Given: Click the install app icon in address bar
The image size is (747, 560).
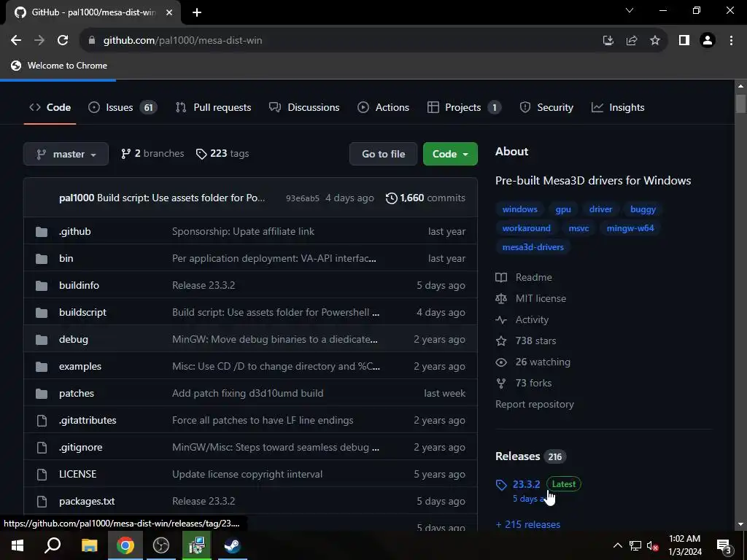Looking at the screenshot, I should (608, 41).
